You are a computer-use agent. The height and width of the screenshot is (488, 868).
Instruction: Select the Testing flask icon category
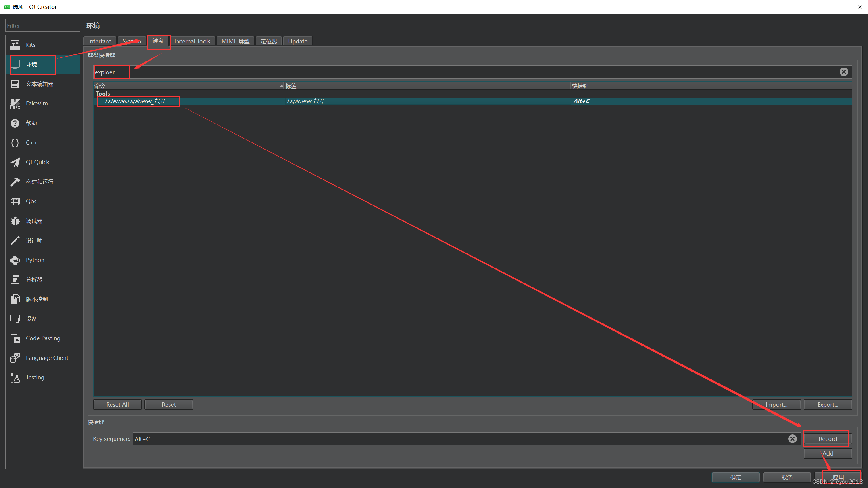[x=15, y=377]
